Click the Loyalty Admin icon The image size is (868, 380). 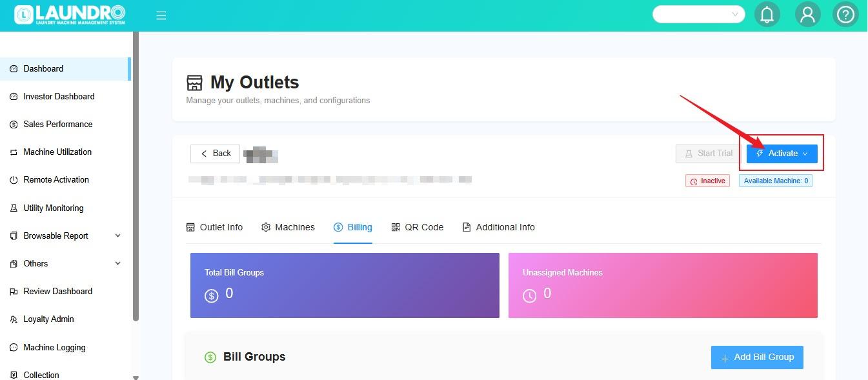click(x=14, y=319)
